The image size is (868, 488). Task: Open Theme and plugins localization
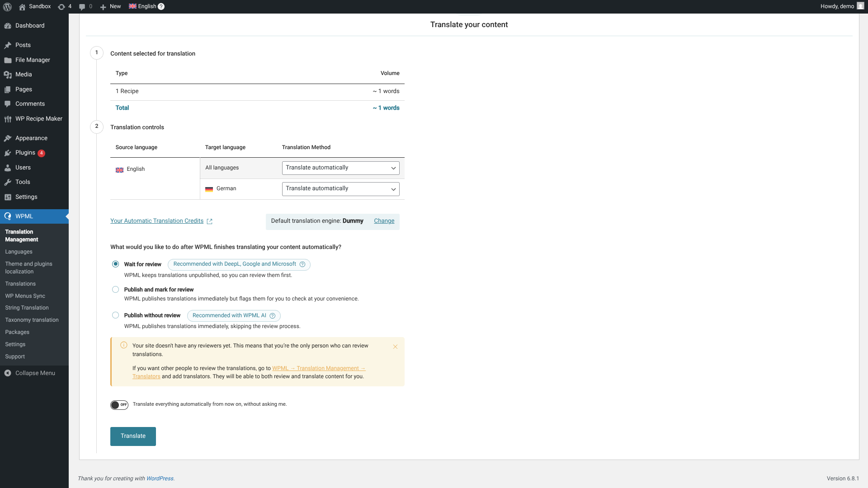click(x=28, y=268)
